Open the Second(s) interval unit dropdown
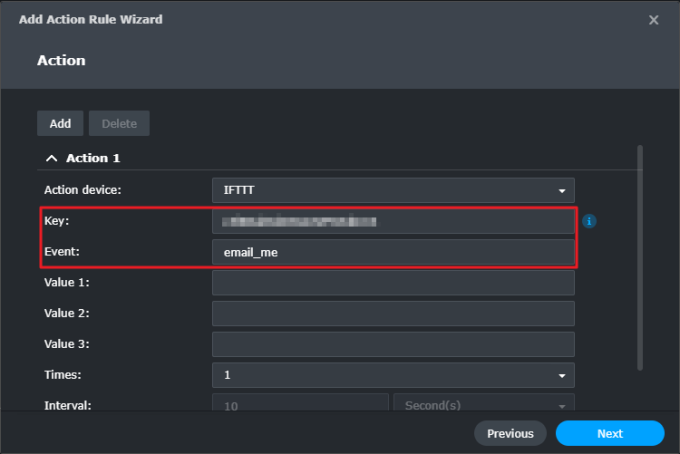 [x=484, y=406]
